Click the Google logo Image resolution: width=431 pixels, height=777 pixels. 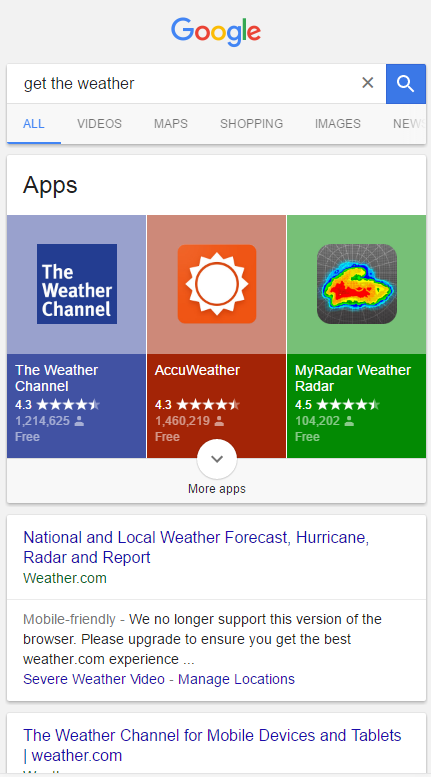(x=216, y=31)
